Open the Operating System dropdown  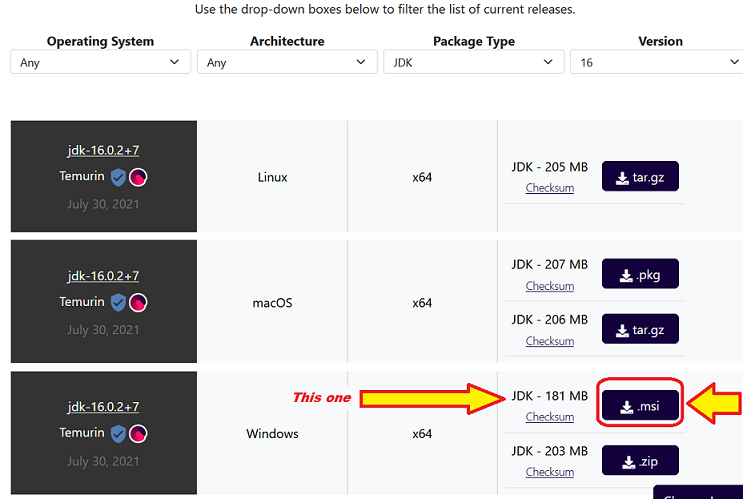click(100, 62)
